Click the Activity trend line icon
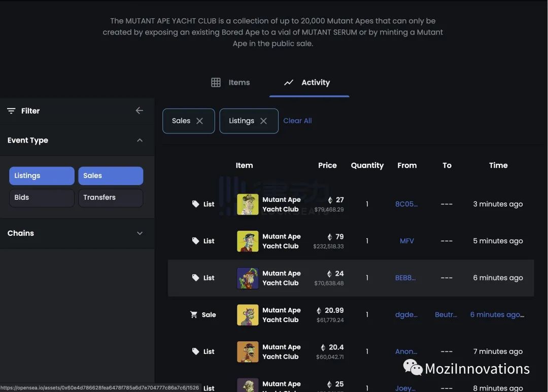548x392 pixels. coord(289,83)
